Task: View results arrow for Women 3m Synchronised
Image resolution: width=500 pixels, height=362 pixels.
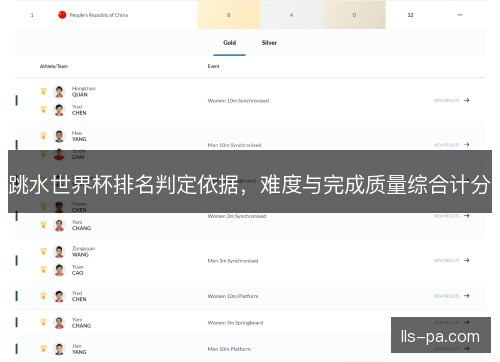Action: 466,216
